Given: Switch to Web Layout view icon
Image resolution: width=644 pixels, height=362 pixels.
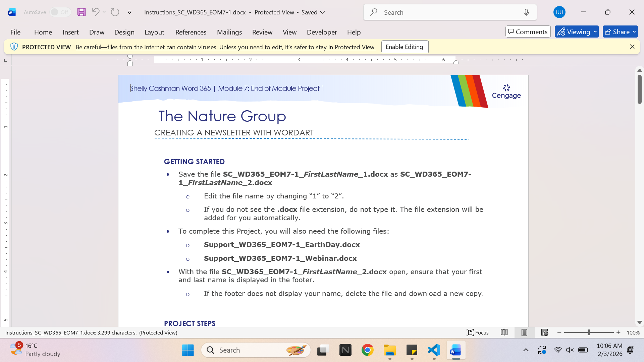Looking at the screenshot, I should tap(544, 333).
